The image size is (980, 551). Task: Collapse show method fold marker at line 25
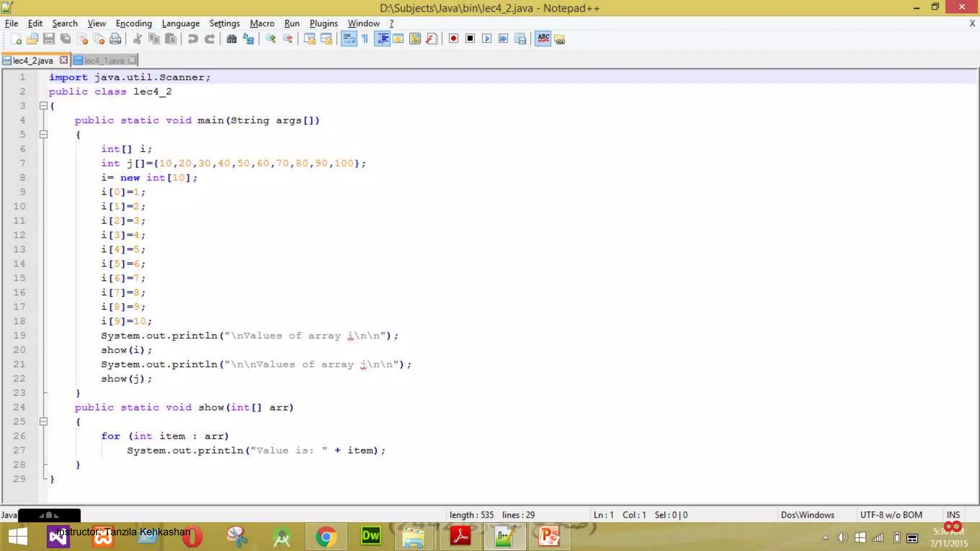tap(44, 421)
